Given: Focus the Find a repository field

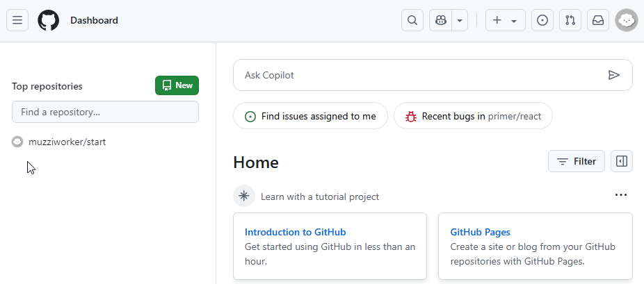Looking at the screenshot, I should [105, 112].
